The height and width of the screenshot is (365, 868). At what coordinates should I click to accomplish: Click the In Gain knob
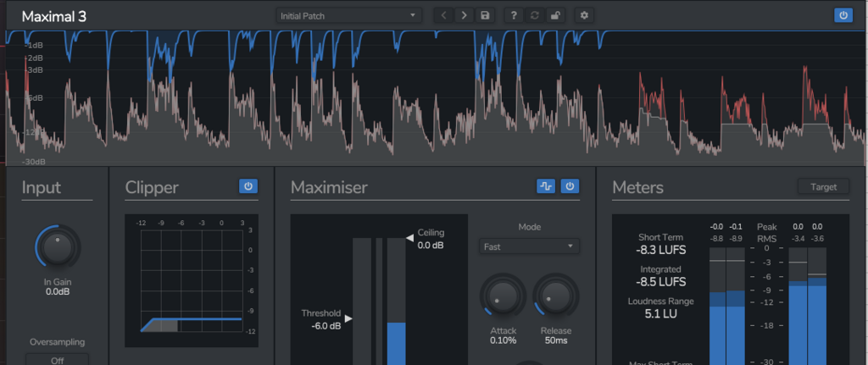pyautogui.click(x=57, y=247)
